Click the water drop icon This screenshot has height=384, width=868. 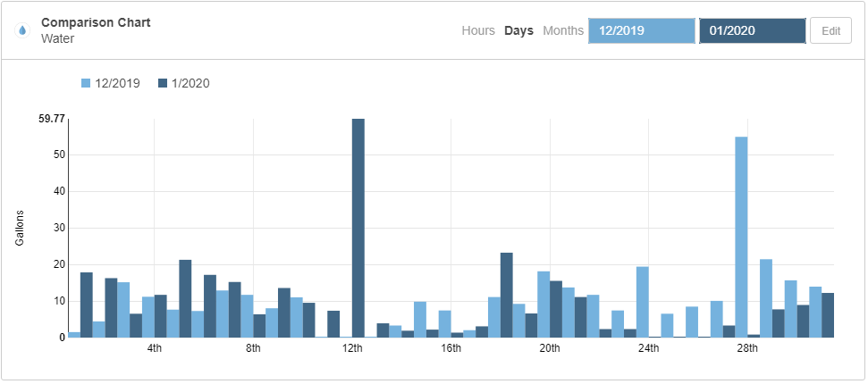coord(22,30)
